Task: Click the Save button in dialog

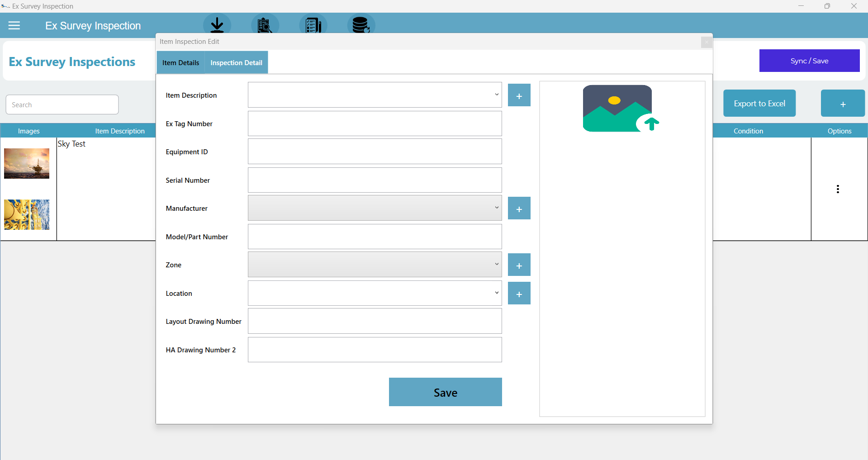Action: click(x=445, y=392)
